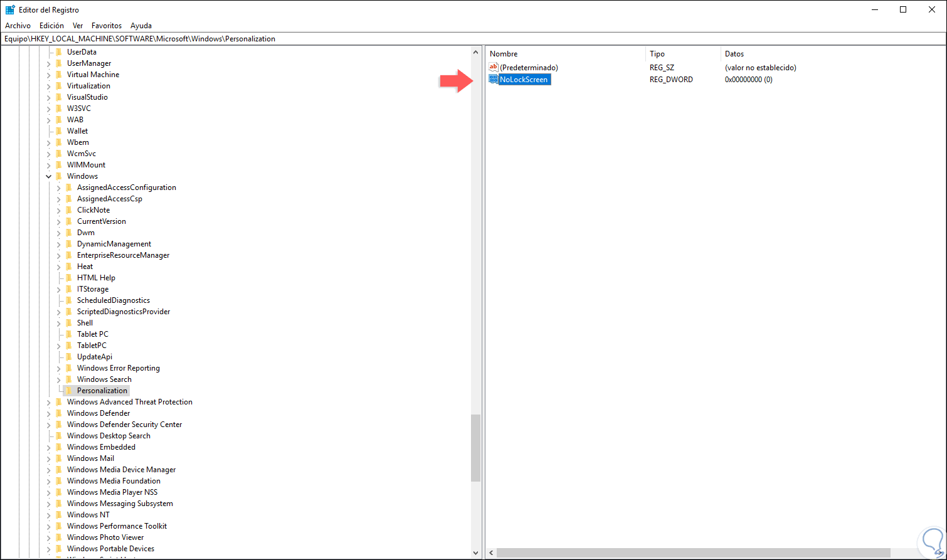Screen dimensions: 947x560
Task: Click the Windows NT folder icon
Action: [x=59, y=515]
